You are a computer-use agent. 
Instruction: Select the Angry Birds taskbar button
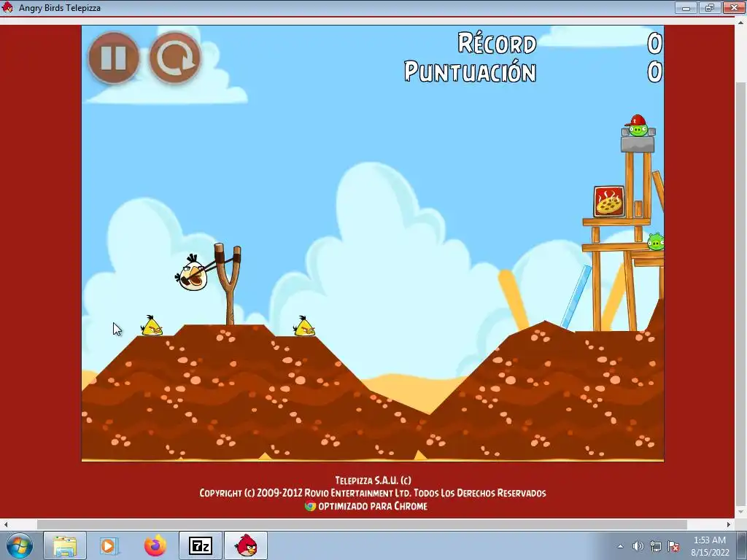246,545
